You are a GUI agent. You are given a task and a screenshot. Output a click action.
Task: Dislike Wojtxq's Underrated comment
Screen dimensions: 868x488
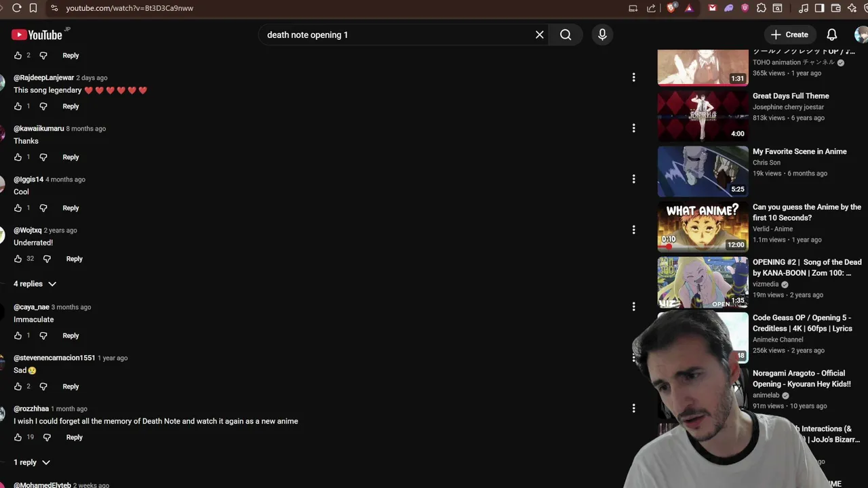tap(47, 259)
